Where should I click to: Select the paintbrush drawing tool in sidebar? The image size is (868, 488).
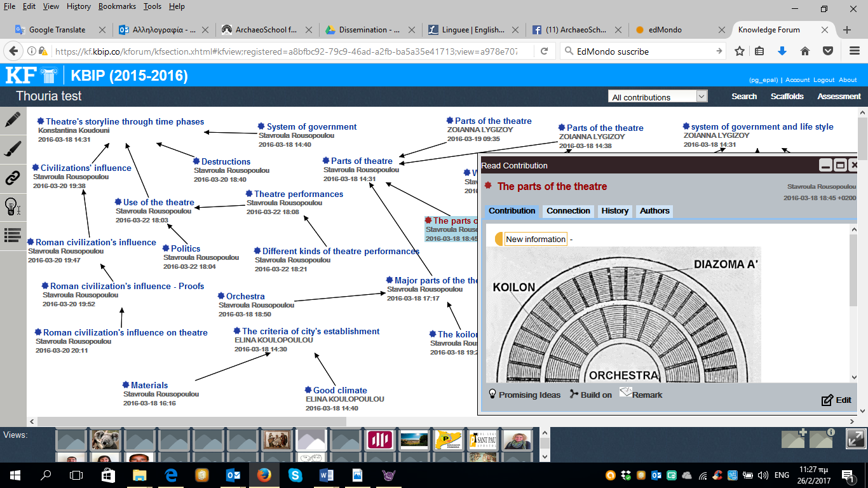pyautogui.click(x=13, y=149)
